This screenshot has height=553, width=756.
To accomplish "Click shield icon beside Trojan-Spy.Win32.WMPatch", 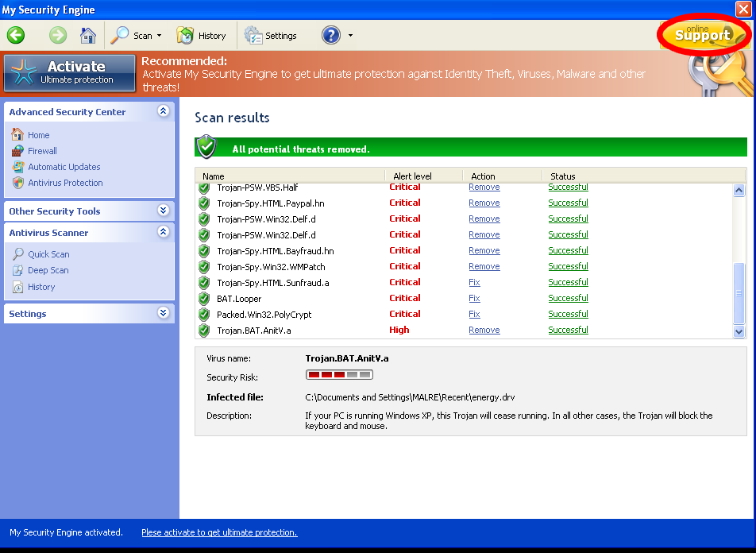I will click(204, 267).
